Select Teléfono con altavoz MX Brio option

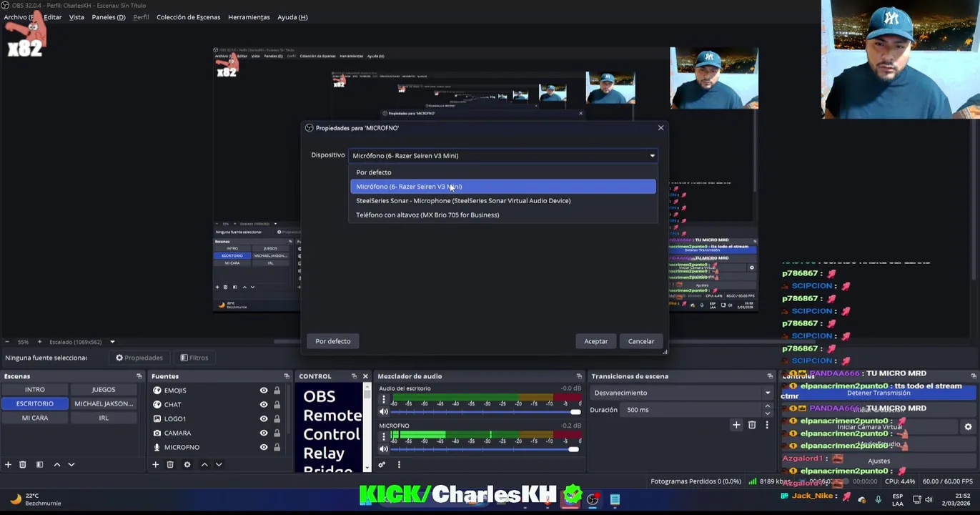(503, 215)
